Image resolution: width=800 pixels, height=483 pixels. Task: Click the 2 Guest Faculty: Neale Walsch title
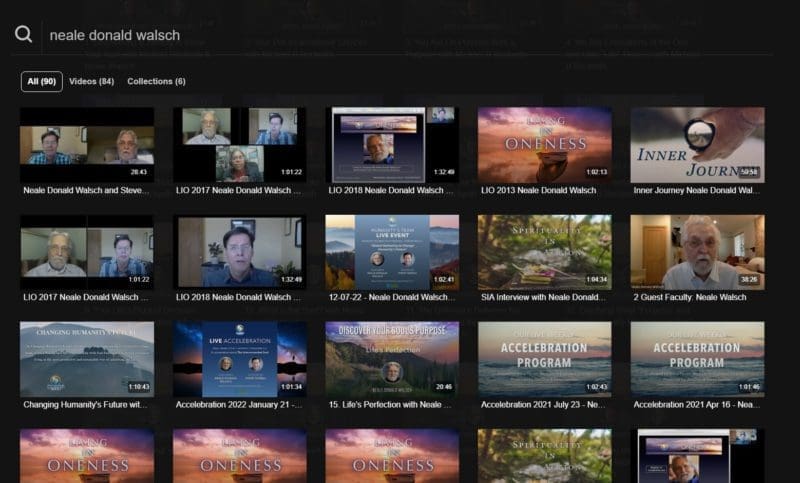[690, 297]
